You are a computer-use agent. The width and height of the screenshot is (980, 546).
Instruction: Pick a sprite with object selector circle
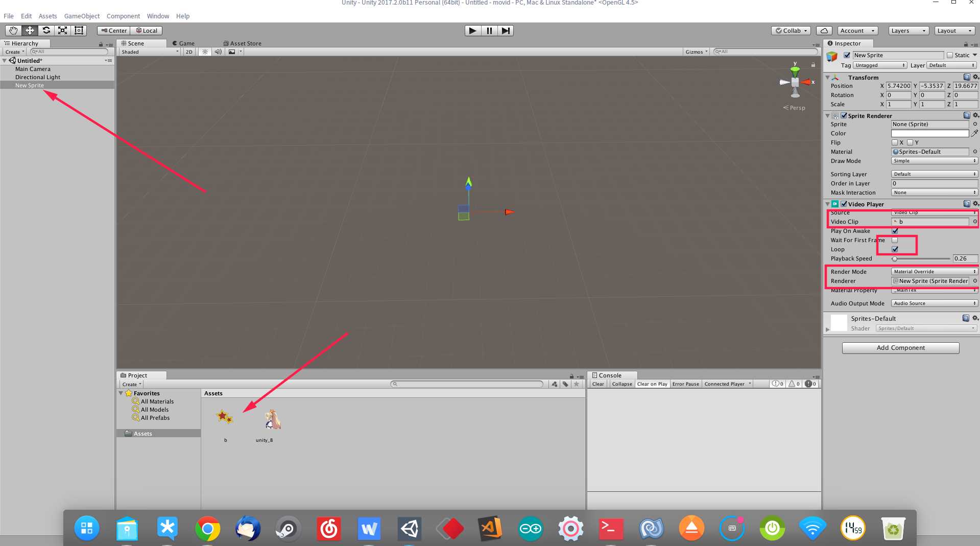pyautogui.click(x=975, y=124)
